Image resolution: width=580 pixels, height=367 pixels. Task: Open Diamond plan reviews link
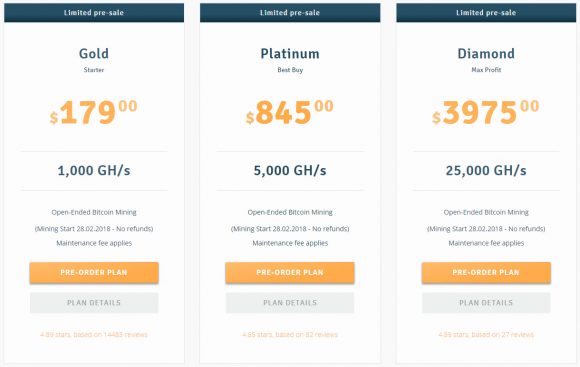tap(486, 334)
